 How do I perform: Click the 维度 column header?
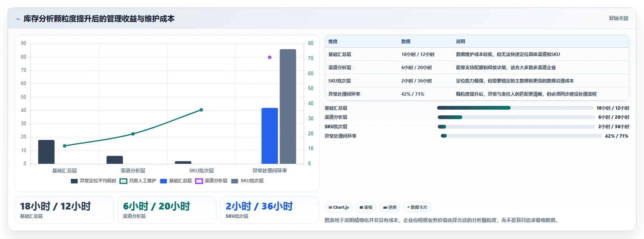click(333, 42)
